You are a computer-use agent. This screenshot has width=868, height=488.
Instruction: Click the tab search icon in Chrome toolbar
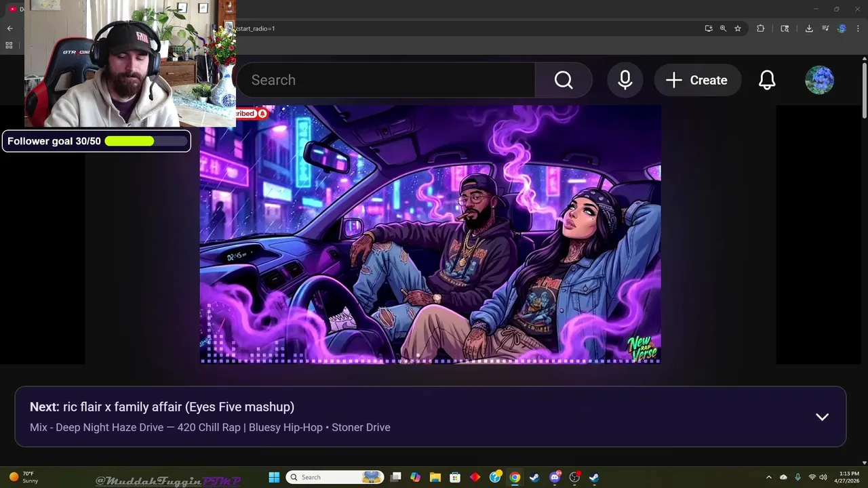click(785, 28)
